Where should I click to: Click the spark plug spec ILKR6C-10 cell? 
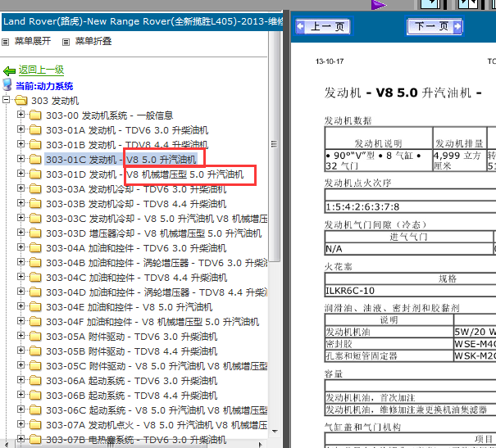pyautogui.click(x=410, y=291)
